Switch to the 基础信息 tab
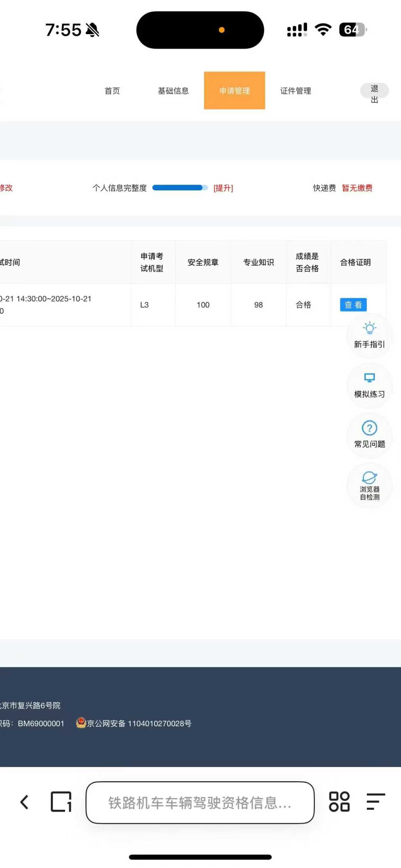This screenshot has height=868, width=401. [x=173, y=91]
